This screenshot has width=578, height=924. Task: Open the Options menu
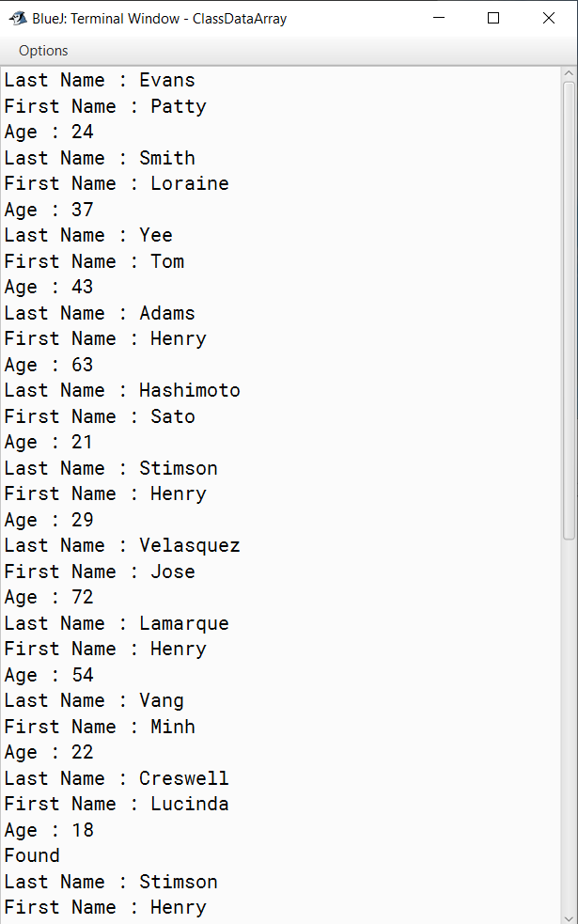click(43, 51)
